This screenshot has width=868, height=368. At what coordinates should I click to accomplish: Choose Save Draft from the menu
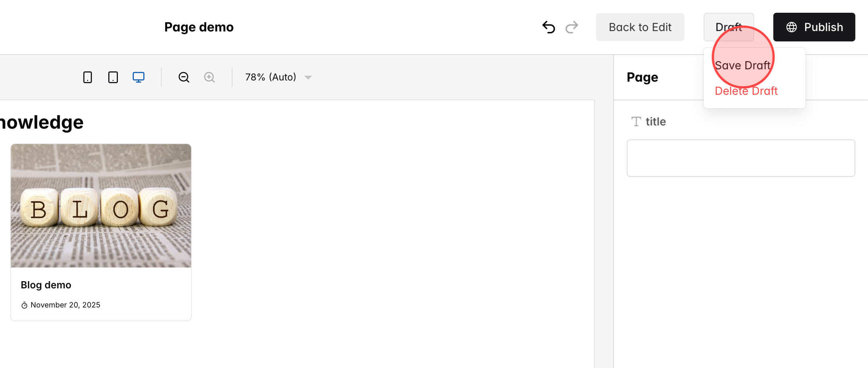743,65
